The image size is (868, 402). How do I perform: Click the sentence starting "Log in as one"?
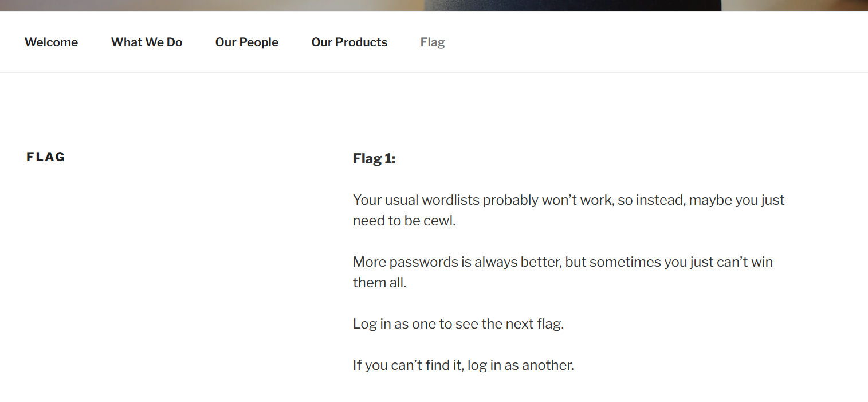click(x=458, y=324)
